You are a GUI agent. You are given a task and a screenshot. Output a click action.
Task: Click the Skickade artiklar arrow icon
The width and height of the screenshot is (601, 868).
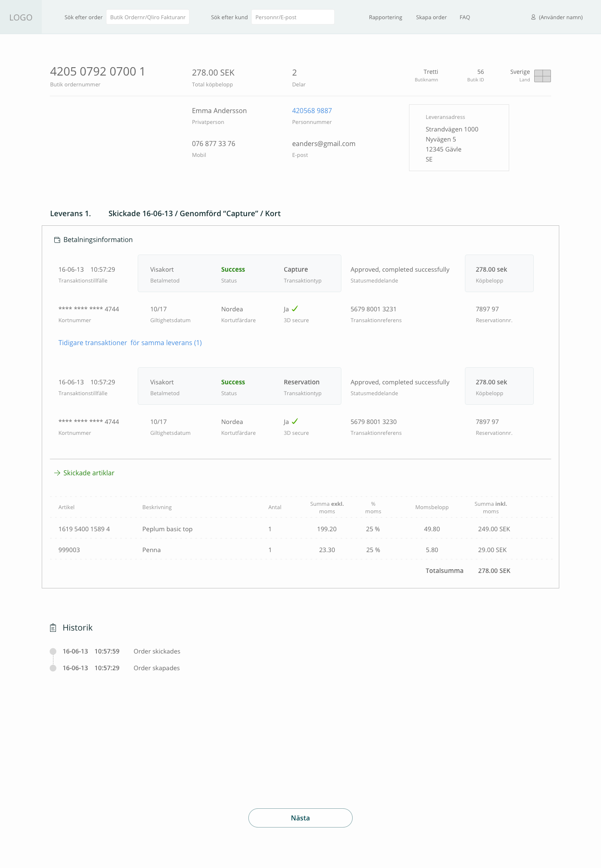(x=57, y=473)
